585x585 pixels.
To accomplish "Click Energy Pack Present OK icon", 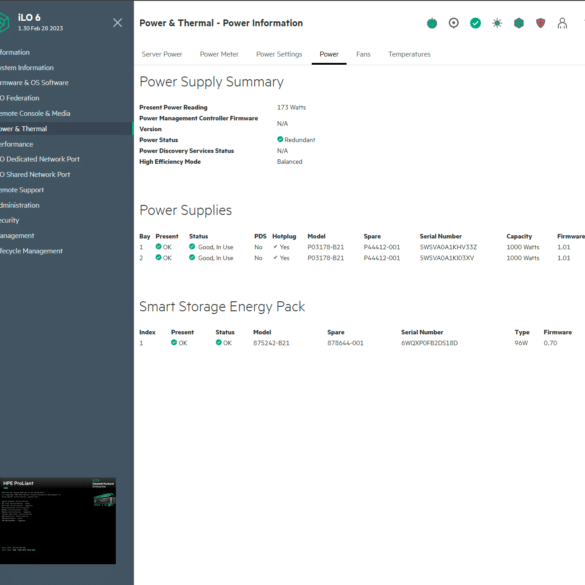I will tap(174, 342).
